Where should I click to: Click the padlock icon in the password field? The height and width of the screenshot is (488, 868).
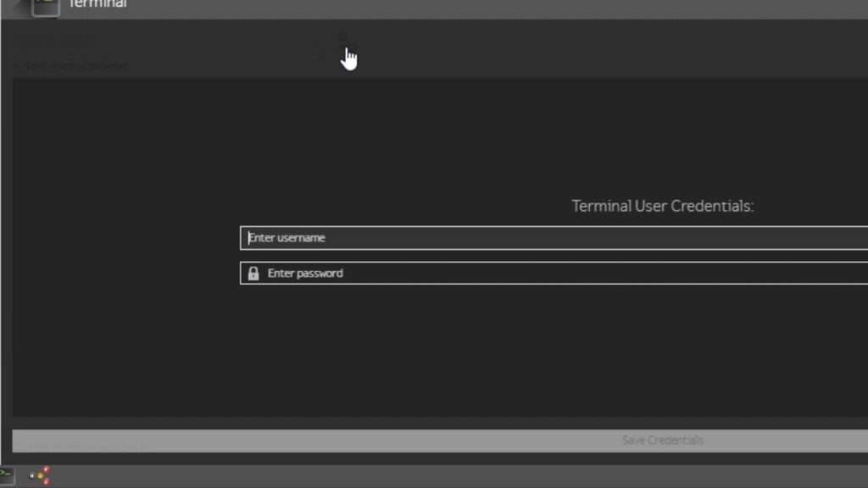click(x=254, y=273)
